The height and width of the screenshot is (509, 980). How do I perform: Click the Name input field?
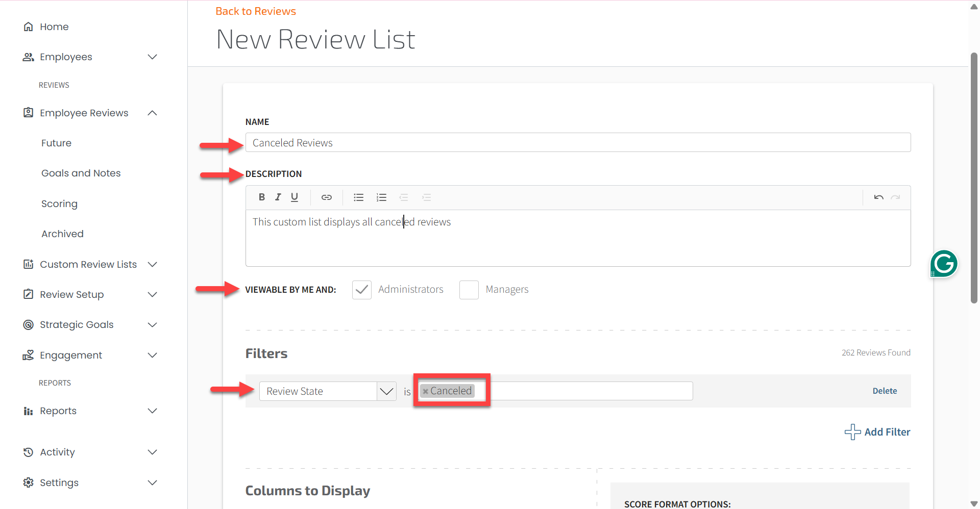click(578, 142)
